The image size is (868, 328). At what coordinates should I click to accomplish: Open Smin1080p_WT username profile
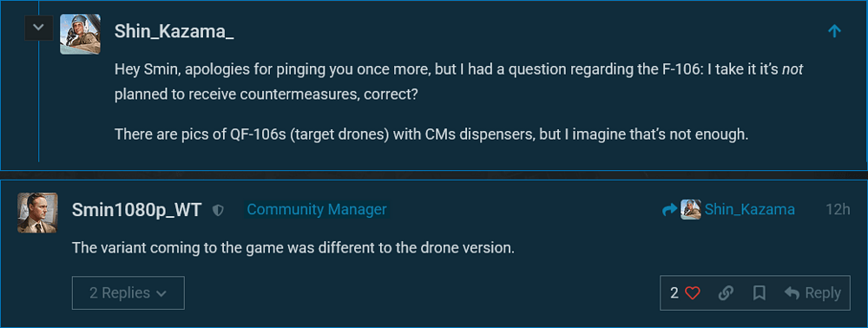click(137, 210)
